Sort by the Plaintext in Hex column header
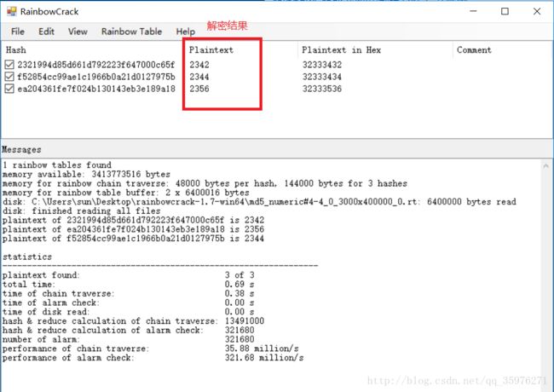 (x=341, y=49)
